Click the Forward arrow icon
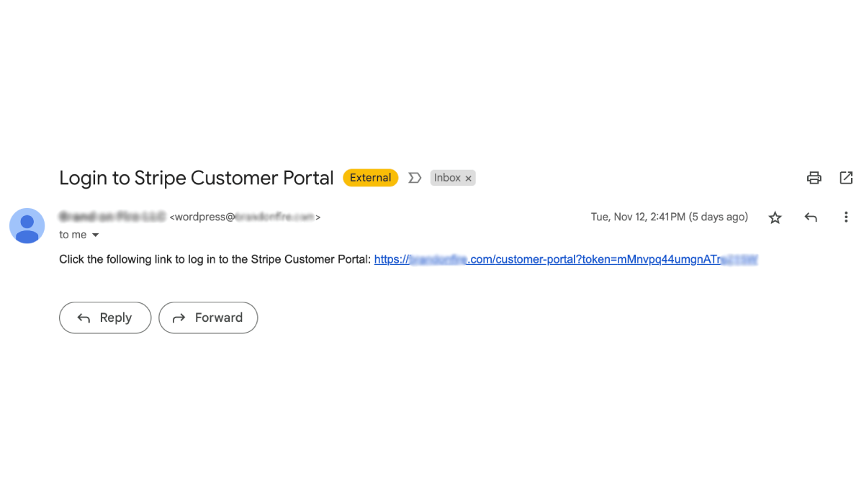This screenshot has width=864, height=504. click(x=179, y=318)
